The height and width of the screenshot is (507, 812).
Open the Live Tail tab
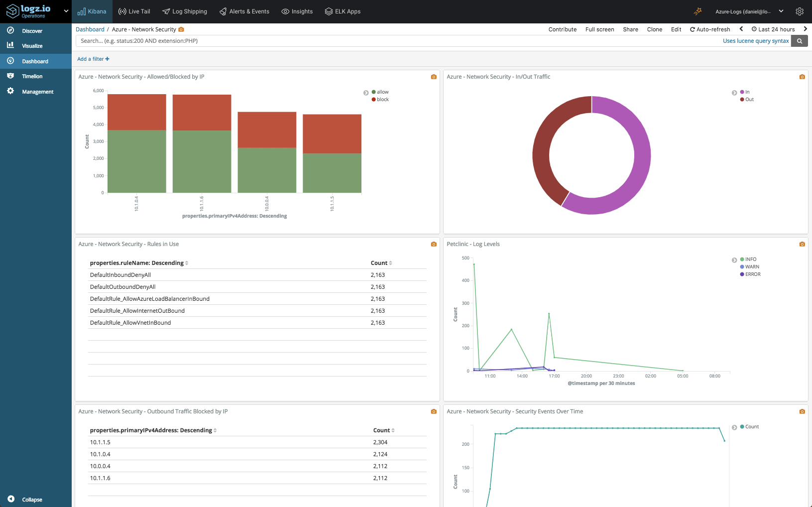[134, 11]
